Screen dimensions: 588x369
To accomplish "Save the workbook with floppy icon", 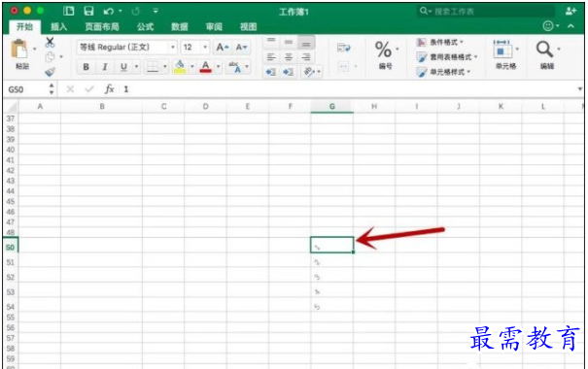I will coord(88,11).
